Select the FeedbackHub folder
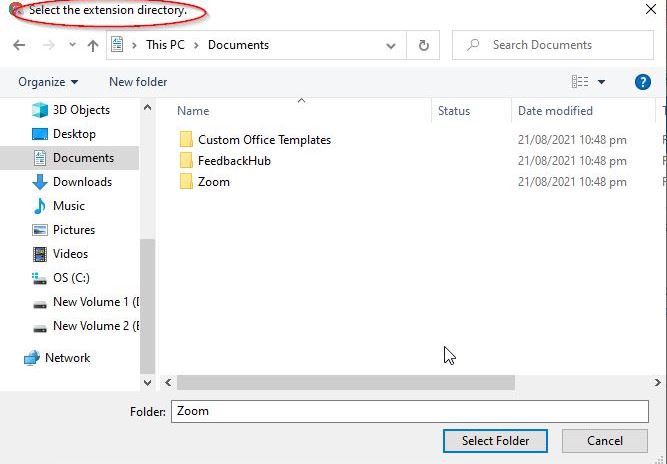 [x=234, y=161]
